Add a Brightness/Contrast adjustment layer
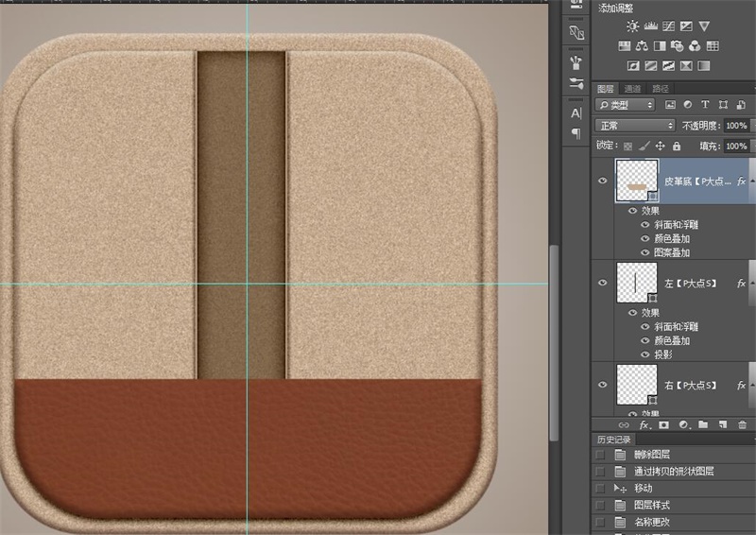Image resolution: width=756 pixels, height=535 pixels. click(x=632, y=26)
